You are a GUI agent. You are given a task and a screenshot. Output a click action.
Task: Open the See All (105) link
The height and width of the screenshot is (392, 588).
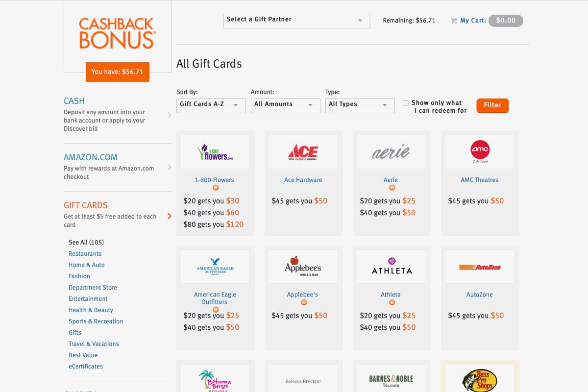coord(86,242)
